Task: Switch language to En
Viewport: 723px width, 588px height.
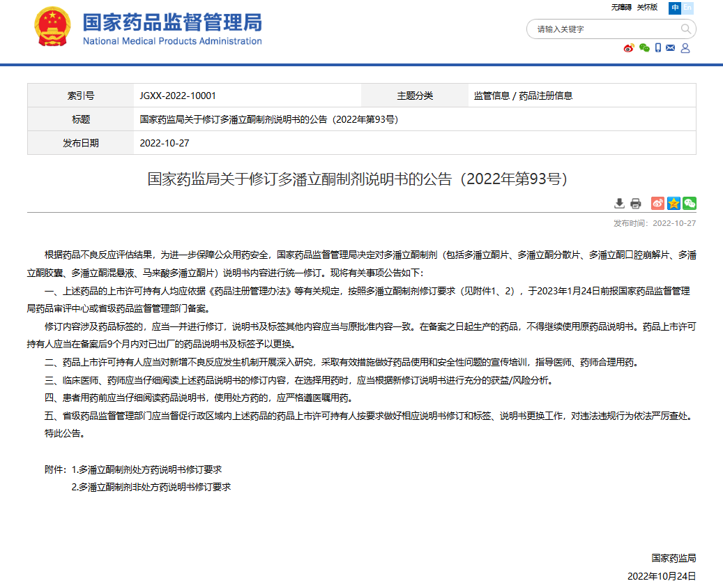Action: click(x=687, y=8)
